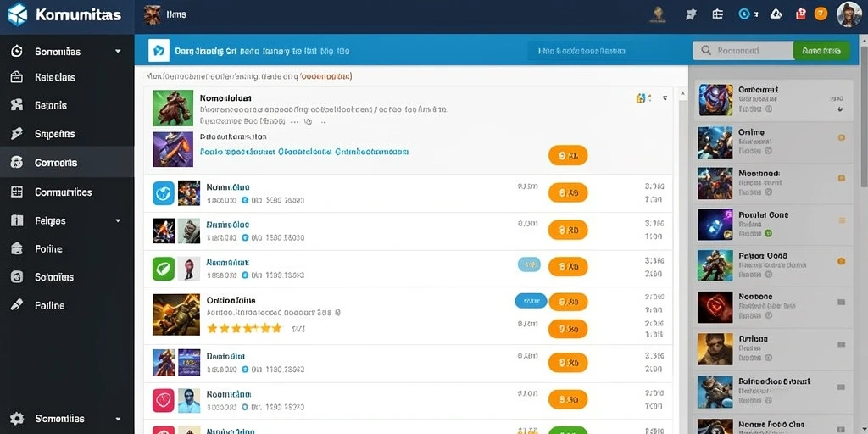Click the orange circle icon in top bar

(821, 14)
